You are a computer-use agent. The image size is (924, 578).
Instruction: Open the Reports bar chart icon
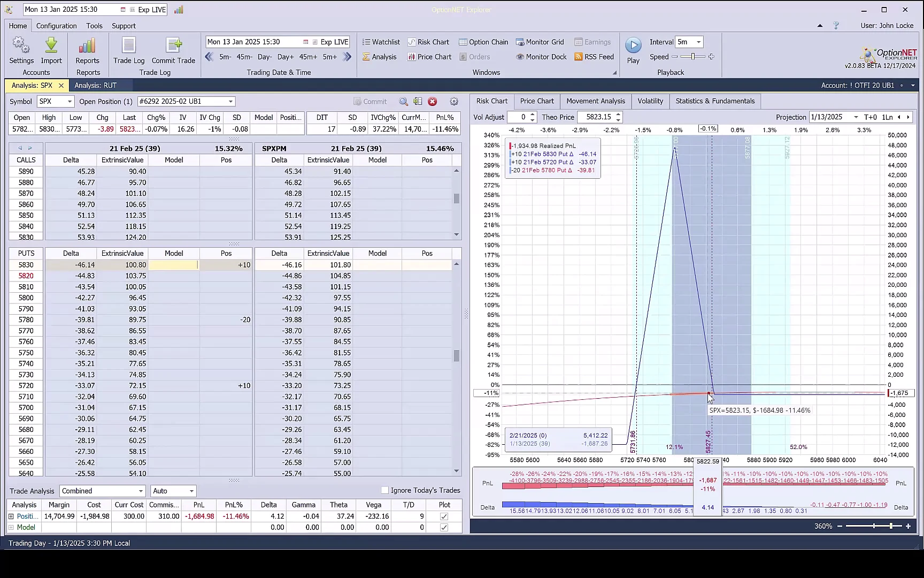click(x=87, y=50)
